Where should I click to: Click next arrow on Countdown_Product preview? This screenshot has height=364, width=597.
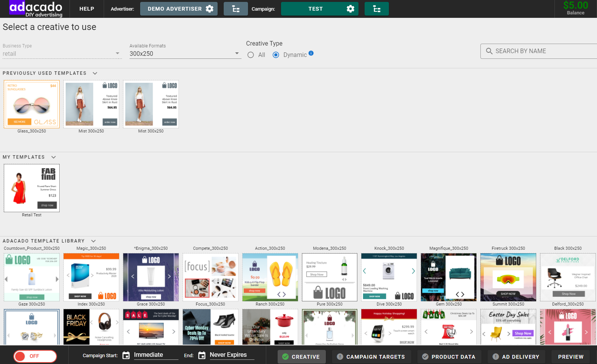click(x=57, y=279)
